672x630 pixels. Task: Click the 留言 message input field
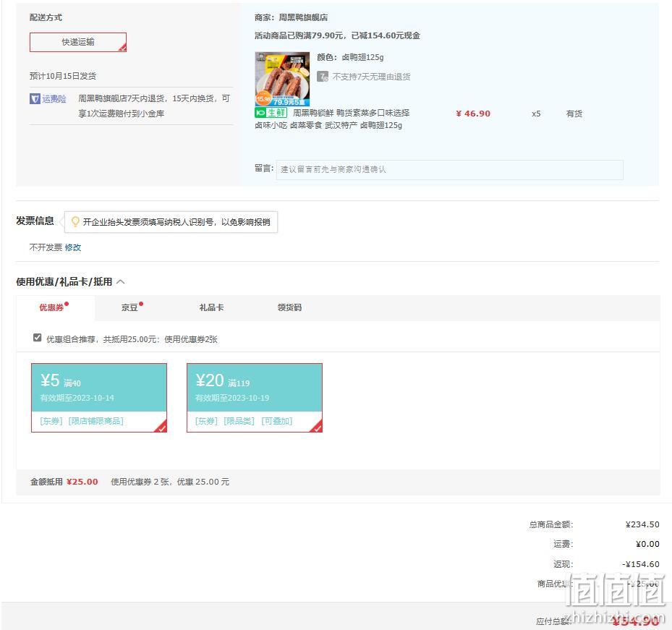point(450,170)
